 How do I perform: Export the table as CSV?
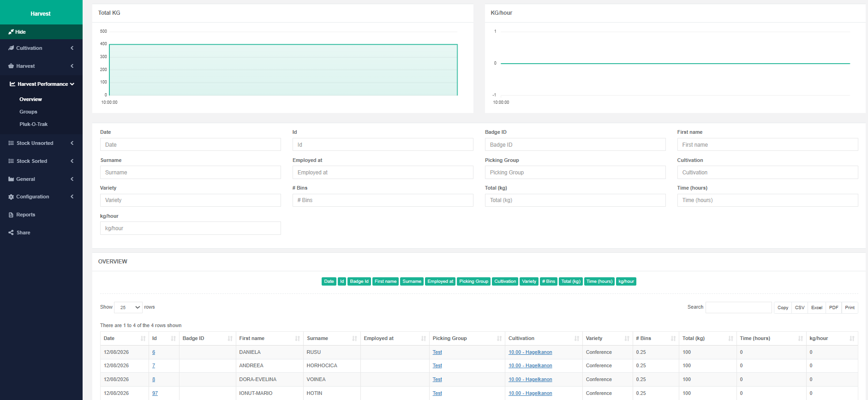tap(800, 308)
